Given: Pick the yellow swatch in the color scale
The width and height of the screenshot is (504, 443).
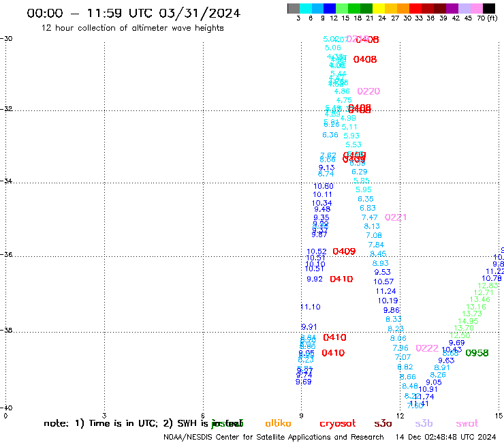Looking at the screenshot, I should point(379,8).
